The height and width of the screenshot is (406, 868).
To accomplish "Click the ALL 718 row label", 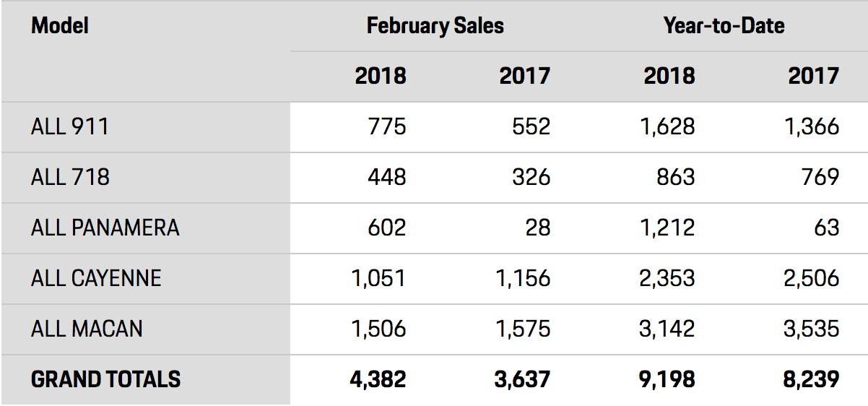I will (70, 178).
